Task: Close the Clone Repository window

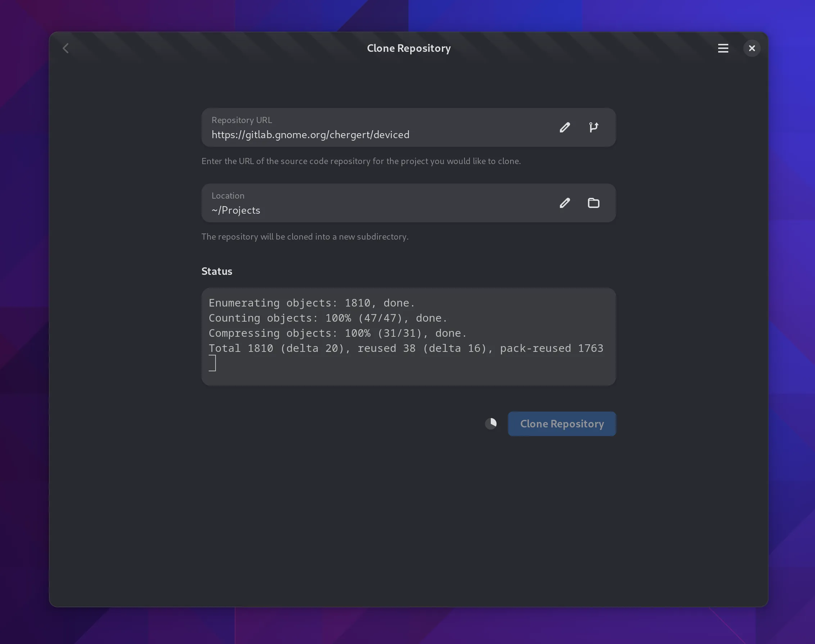Action: pos(752,48)
